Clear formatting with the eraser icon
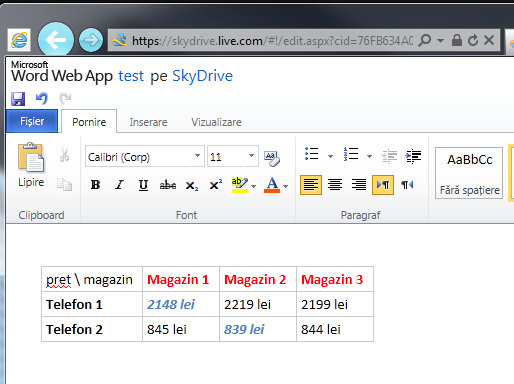The width and height of the screenshot is (514, 384). click(x=272, y=158)
